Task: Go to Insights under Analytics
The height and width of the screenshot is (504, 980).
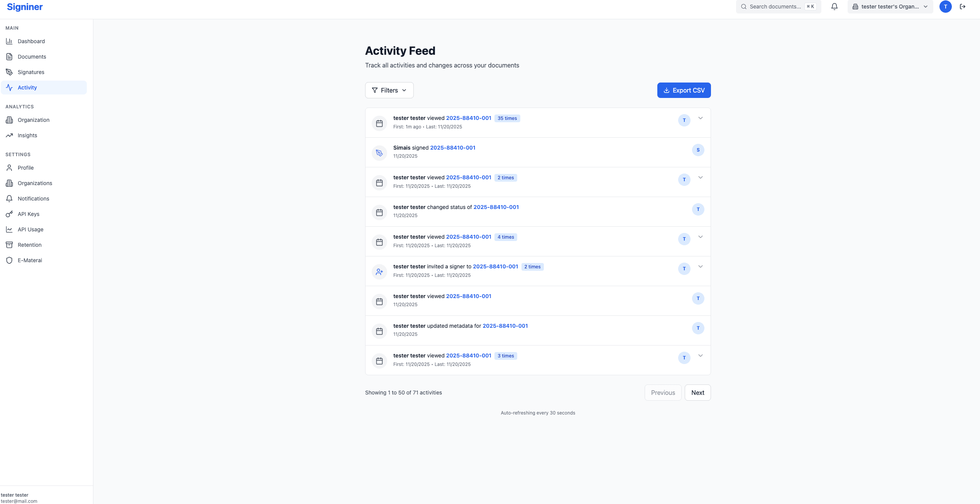Action: [27, 135]
